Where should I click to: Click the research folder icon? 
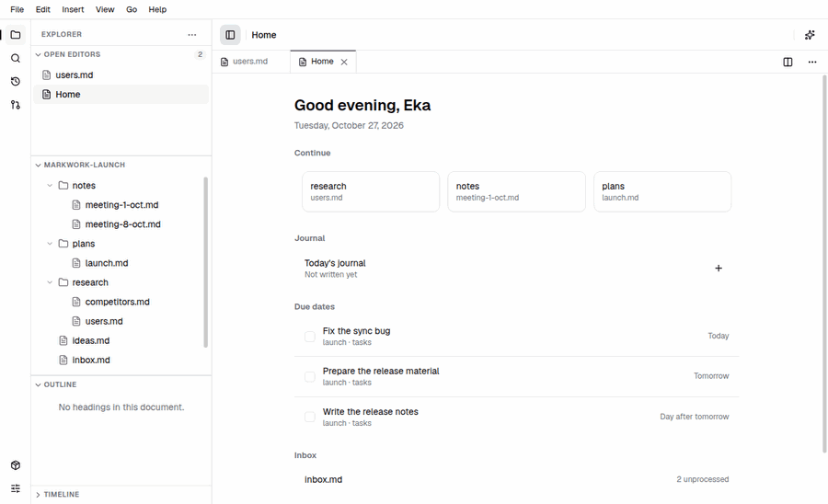63,282
